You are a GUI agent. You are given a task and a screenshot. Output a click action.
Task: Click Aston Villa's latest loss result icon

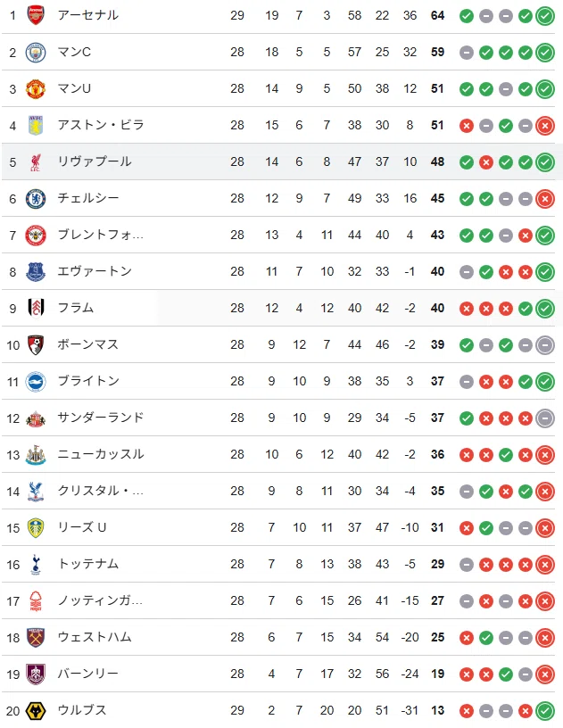(545, 126)
